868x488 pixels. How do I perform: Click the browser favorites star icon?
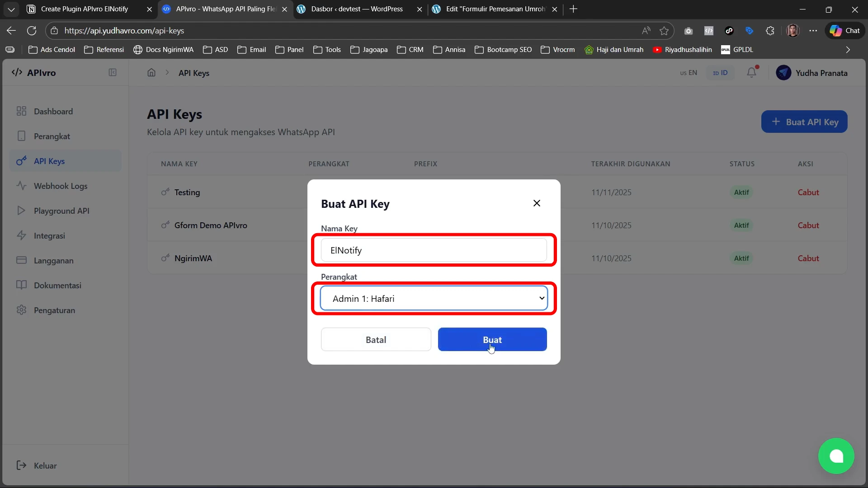click(664, 31)
